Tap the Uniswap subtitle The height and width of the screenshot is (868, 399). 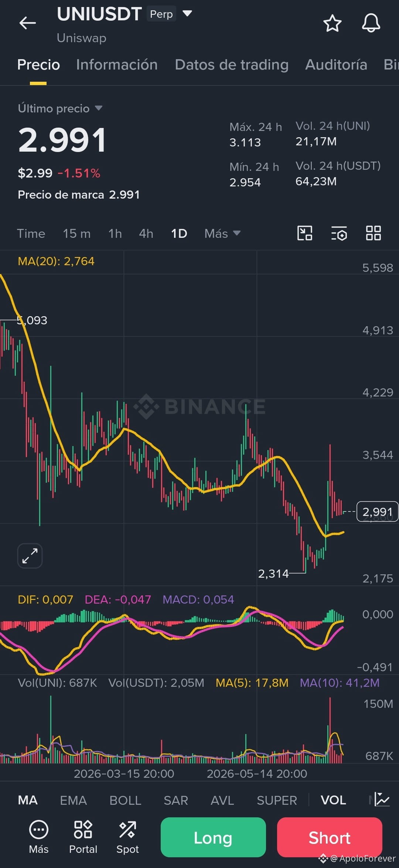point(82,38)
